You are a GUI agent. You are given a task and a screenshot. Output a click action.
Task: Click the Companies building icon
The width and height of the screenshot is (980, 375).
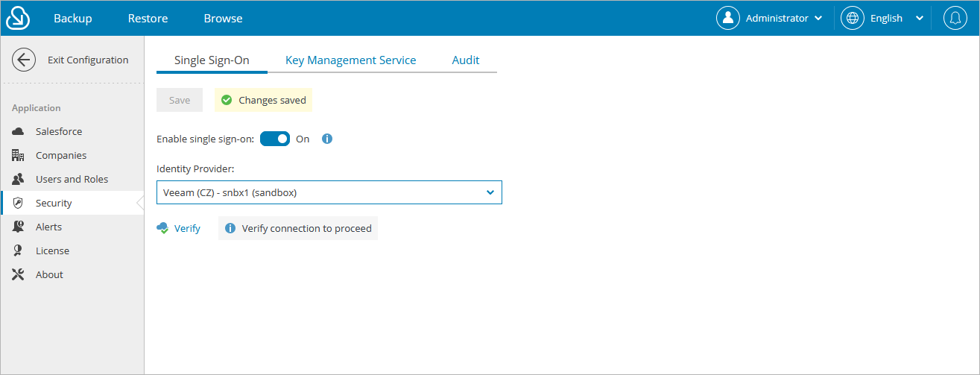pyautogui.click(x=19, y=156)
